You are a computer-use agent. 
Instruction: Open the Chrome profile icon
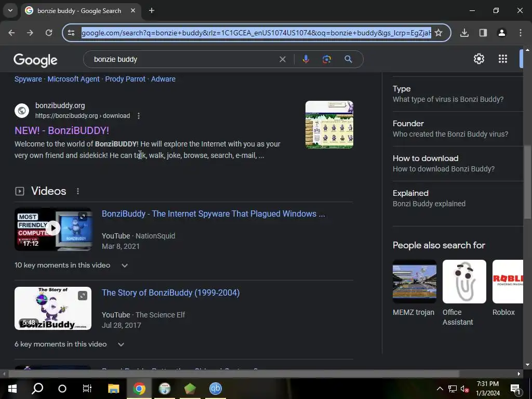click(502, 33)
